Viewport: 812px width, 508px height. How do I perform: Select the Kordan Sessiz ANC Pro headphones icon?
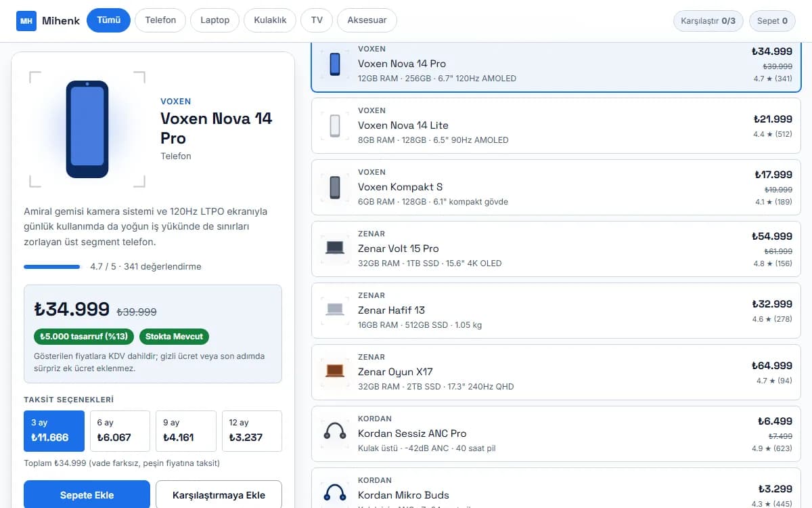pos(335,433)
